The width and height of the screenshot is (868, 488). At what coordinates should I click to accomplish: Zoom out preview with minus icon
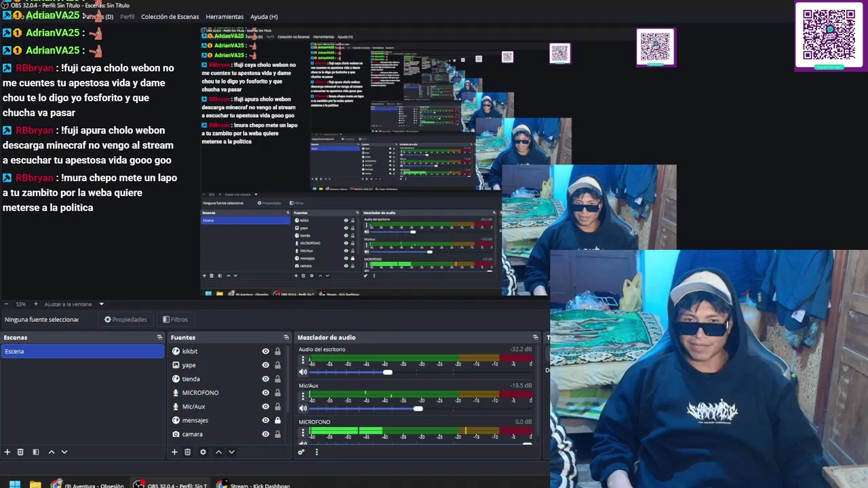click(6, 304)
